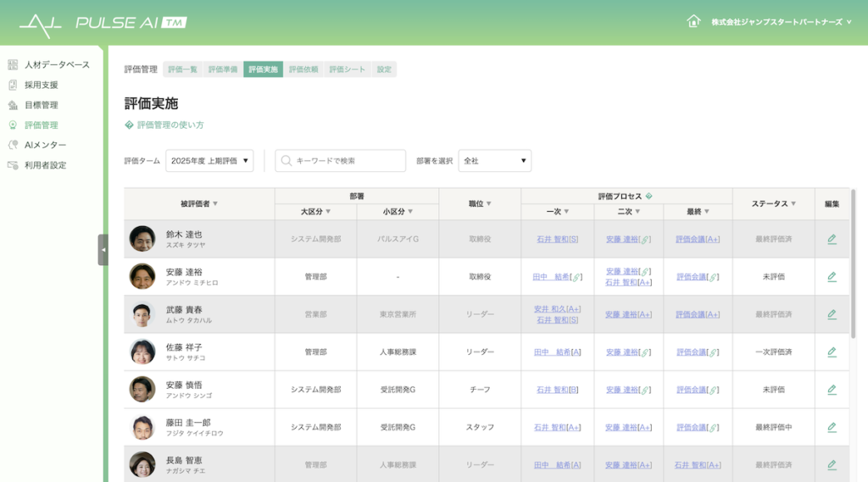Sort by 被評価者 column header
Image resolution: width=868 pixels, height=482 pixels.
[x=199, y=203]
